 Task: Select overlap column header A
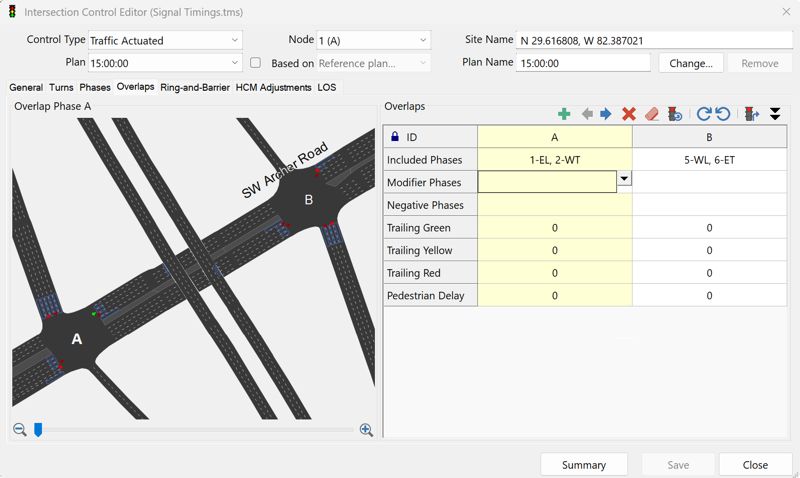coord(555,137)
